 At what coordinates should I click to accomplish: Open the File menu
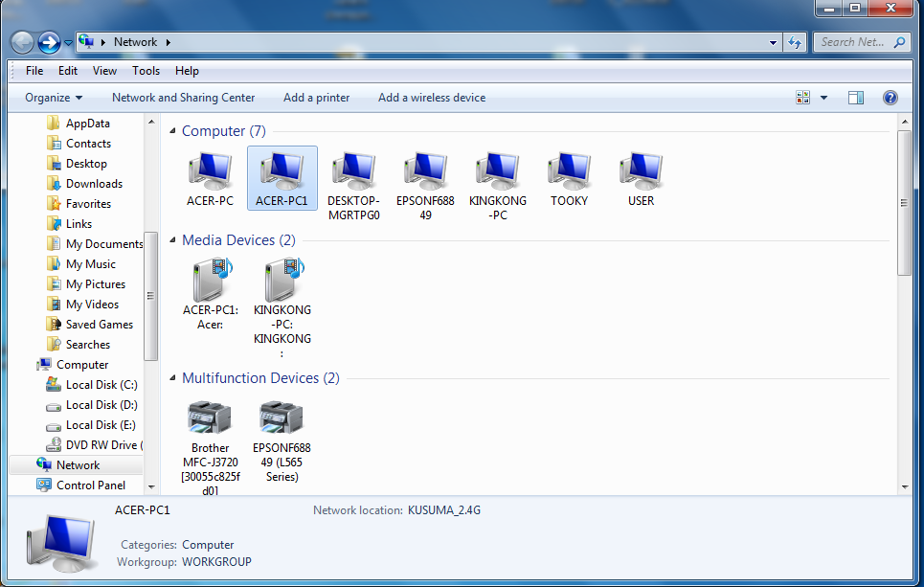pyautogui.click(x=34, y=71)
